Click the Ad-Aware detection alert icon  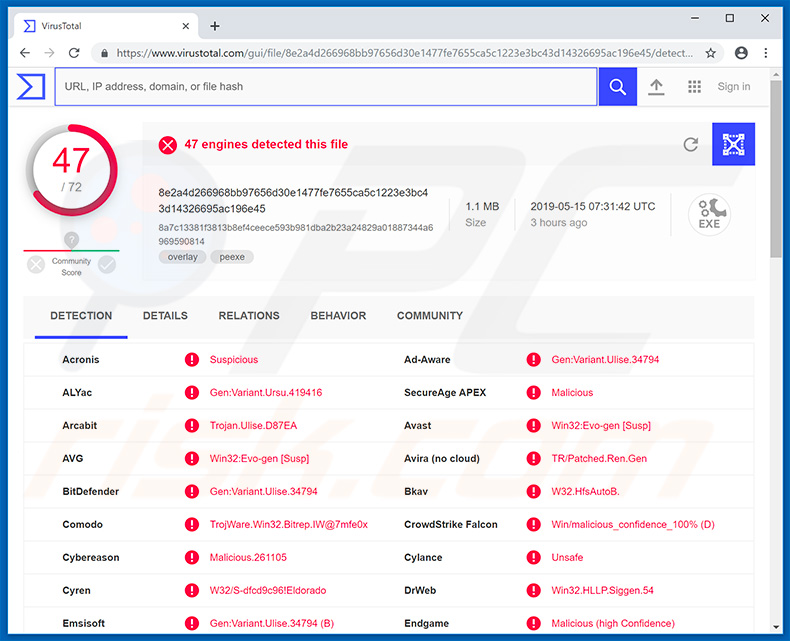pyautogui.click(x=533, y=359)
